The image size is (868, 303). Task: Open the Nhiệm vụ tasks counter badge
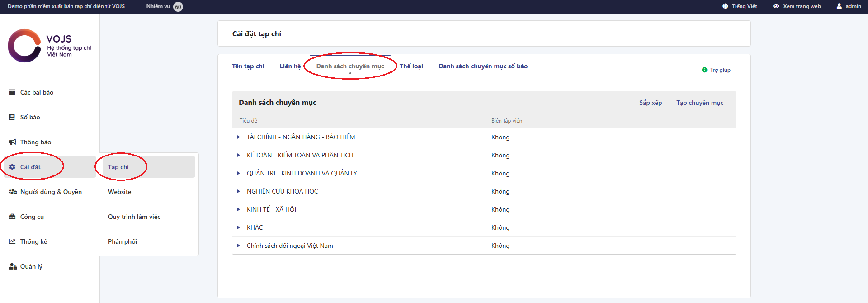point(178,7)
